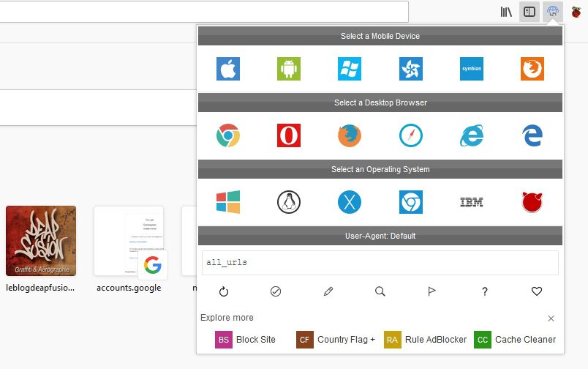Click the browser address bar
This screenshot has height=369, width=588.
pyautogui.click(x=204, y=12)
